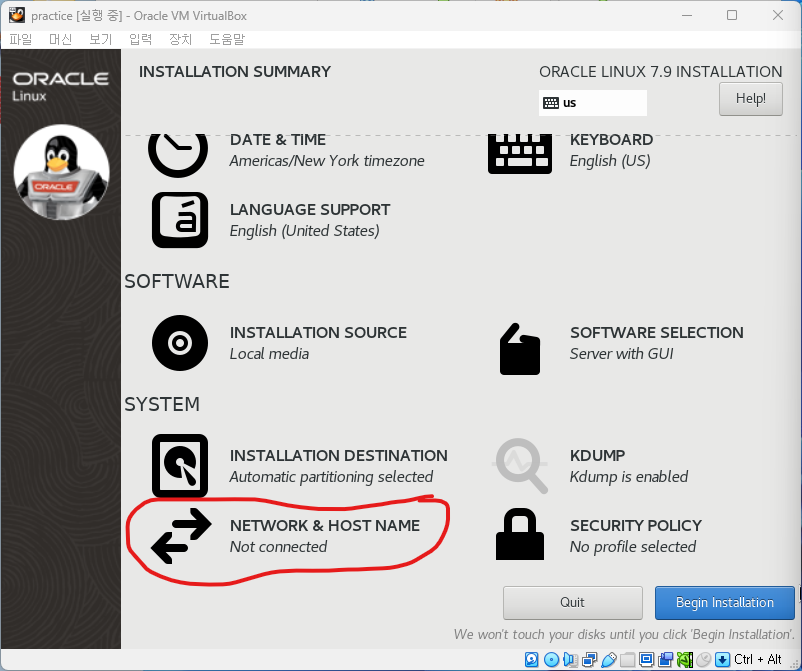The width and height of the screenshot is (802, 671).
Task: Open Date & Time clock icon
Action: point(178,155)
